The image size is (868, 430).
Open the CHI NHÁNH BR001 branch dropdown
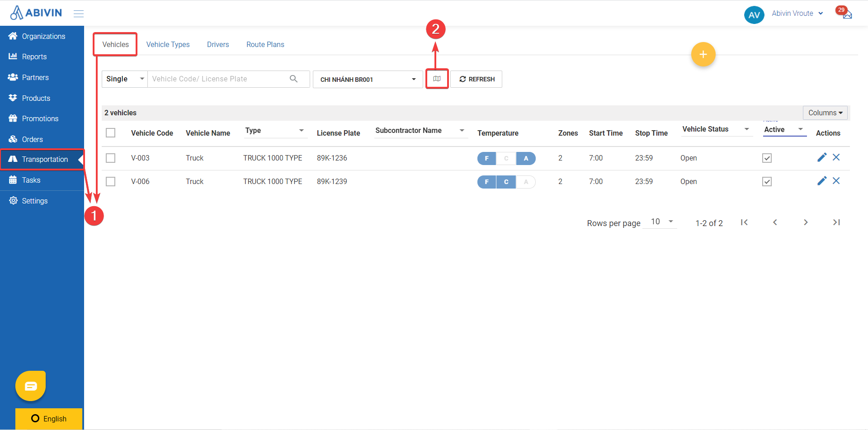pos(368,79)
